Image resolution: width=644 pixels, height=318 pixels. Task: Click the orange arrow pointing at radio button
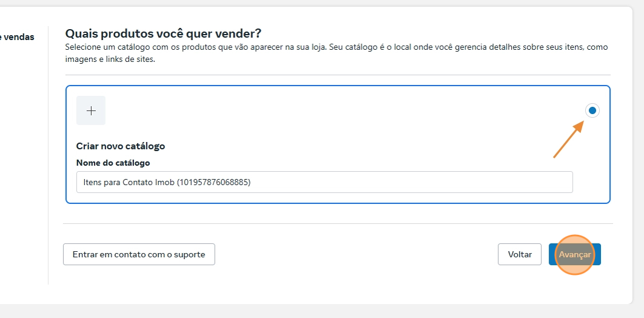568,140
